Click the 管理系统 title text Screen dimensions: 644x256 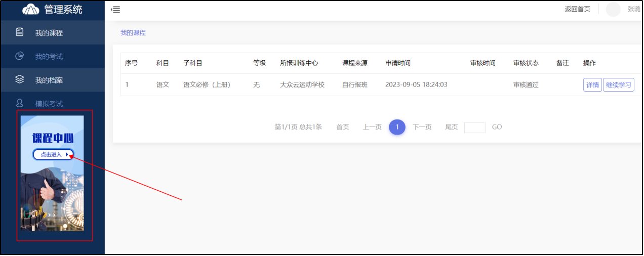(x=63, y=9)
